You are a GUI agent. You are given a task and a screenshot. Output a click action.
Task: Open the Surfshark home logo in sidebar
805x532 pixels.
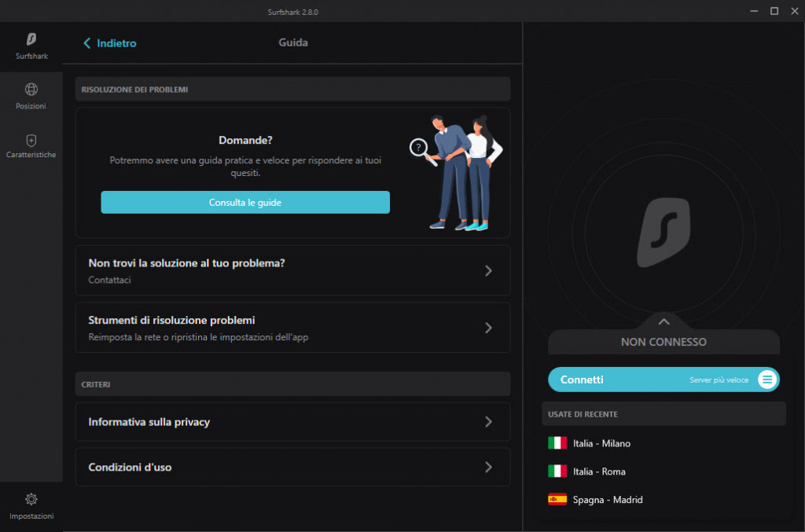tap(31, 39)
